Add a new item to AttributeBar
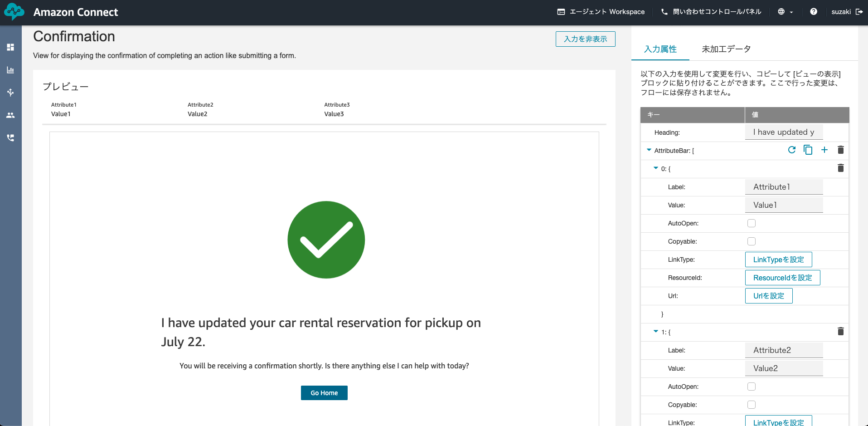This screenshot has width=868, height=426. (824, 150)
